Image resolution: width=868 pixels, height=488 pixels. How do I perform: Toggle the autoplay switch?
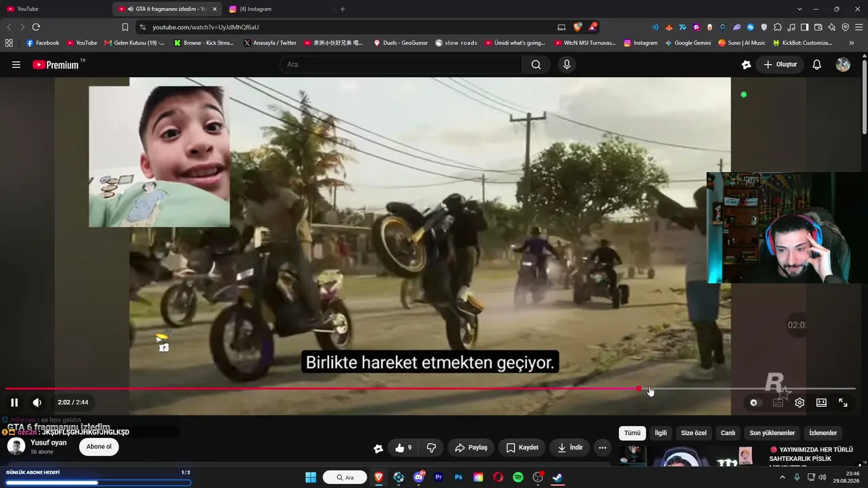coord(754,403)
